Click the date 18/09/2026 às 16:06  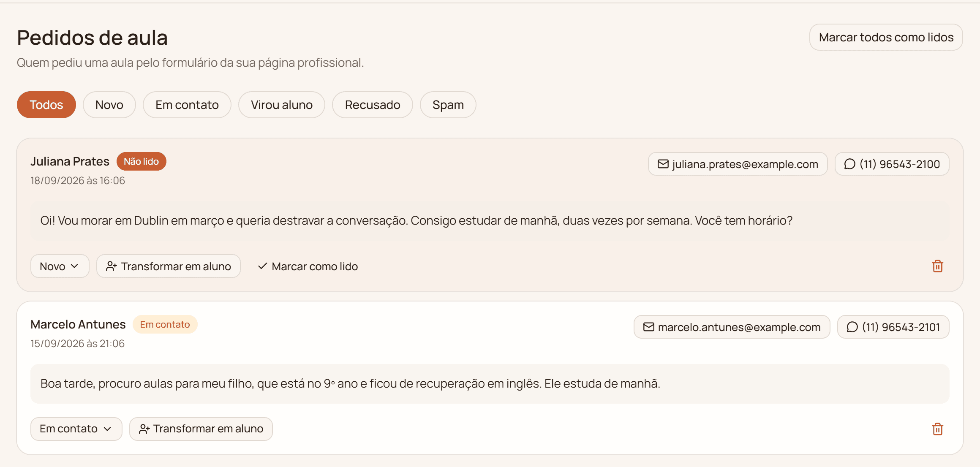point(78,180)
